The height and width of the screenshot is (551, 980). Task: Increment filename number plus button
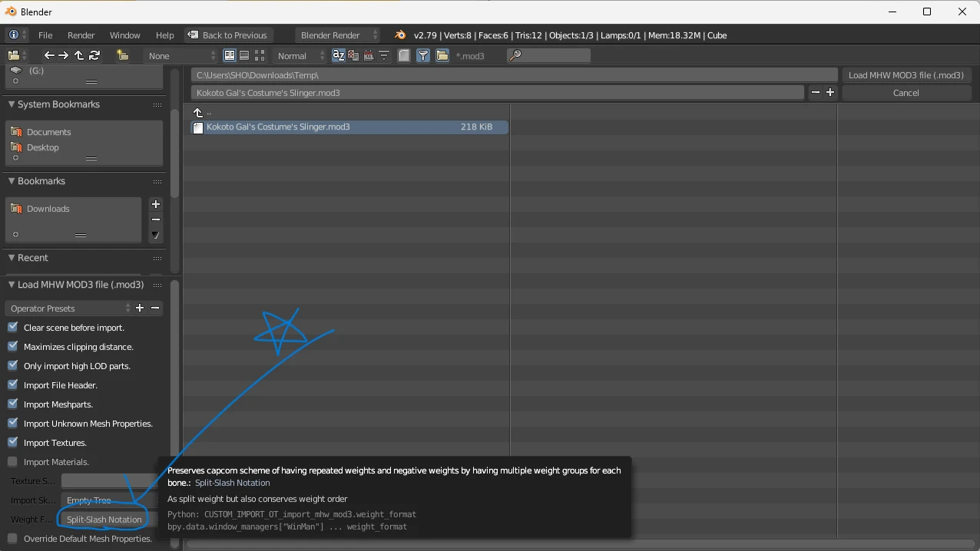tap(830, 92)
